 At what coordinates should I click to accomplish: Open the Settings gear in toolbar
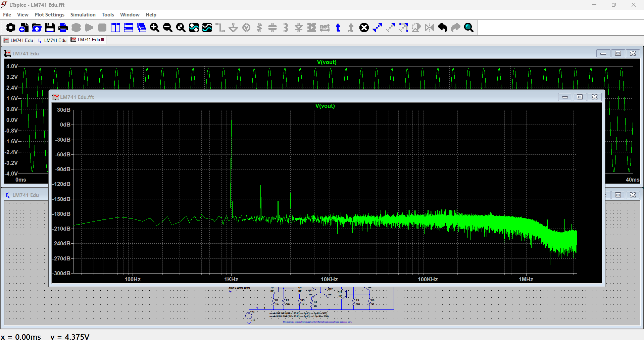[10, 28]
